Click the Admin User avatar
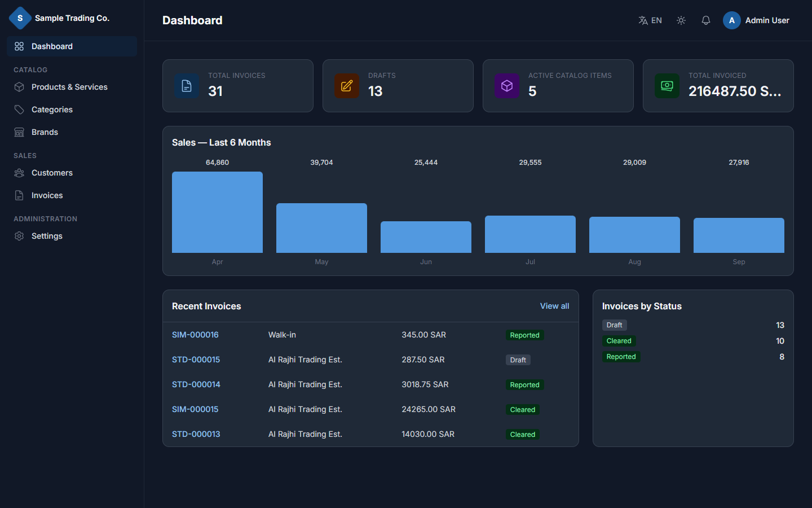The width and height of the screenshot is (812, 508). point(732,20)
